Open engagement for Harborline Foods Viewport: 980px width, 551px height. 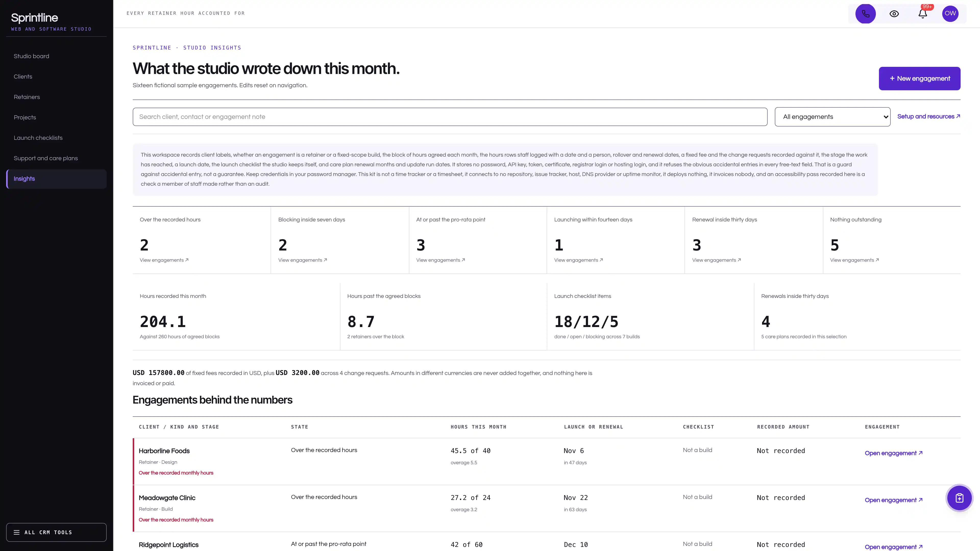pos(894,453)
